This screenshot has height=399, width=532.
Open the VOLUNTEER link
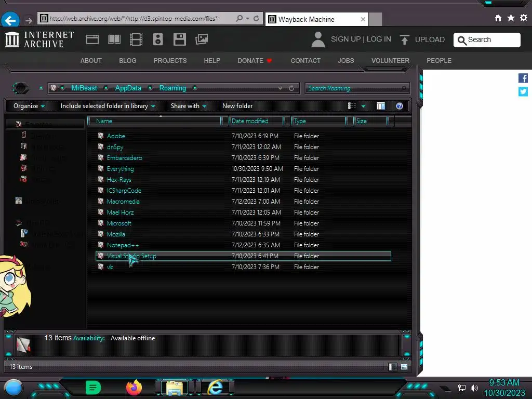point(390,61)
